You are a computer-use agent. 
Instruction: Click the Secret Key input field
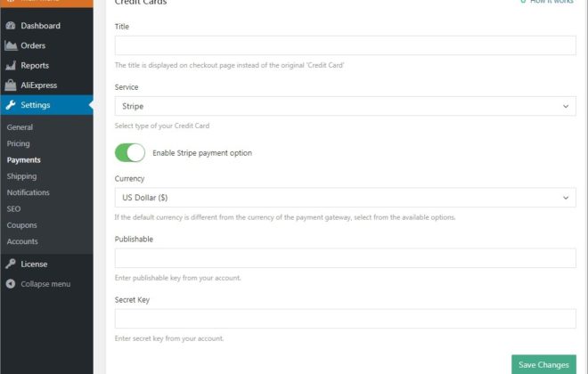click(x=345, y=319)
